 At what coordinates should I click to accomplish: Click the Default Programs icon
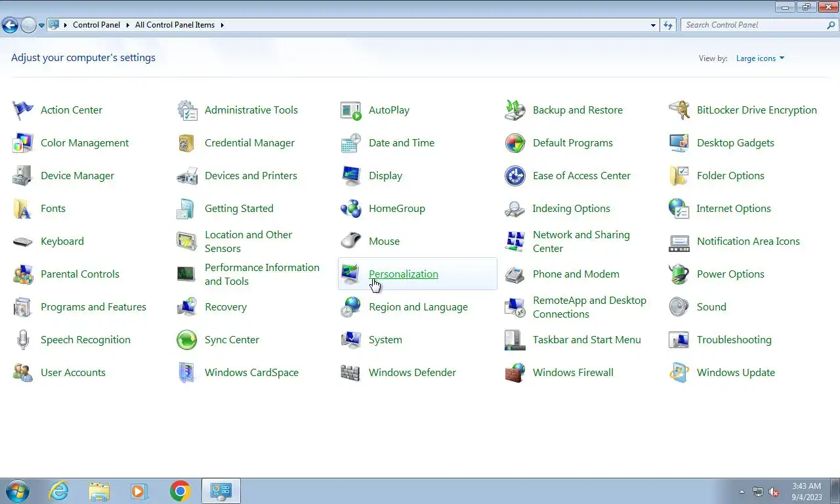(515, 143)
